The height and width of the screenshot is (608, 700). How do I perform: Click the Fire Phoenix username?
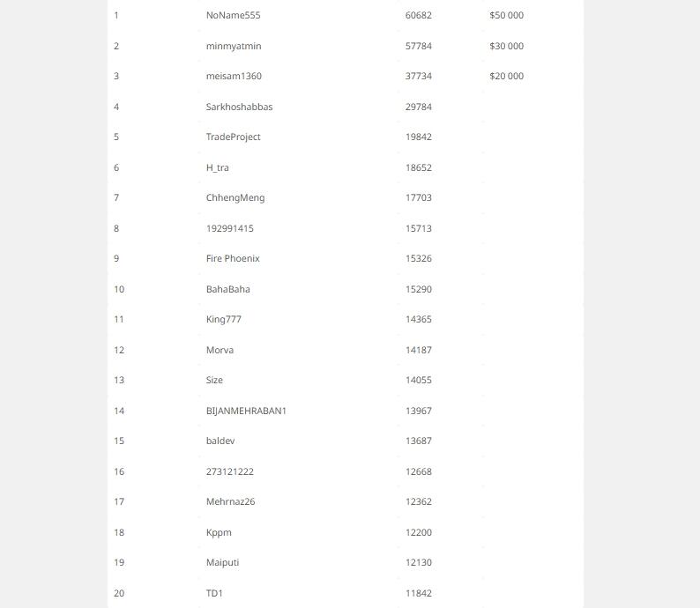pos(233,259)
